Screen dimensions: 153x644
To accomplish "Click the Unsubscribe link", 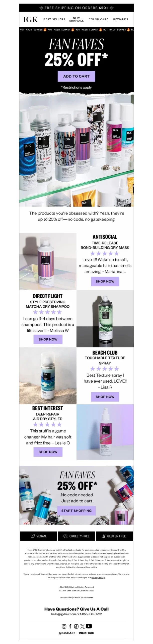I will 66,597.
